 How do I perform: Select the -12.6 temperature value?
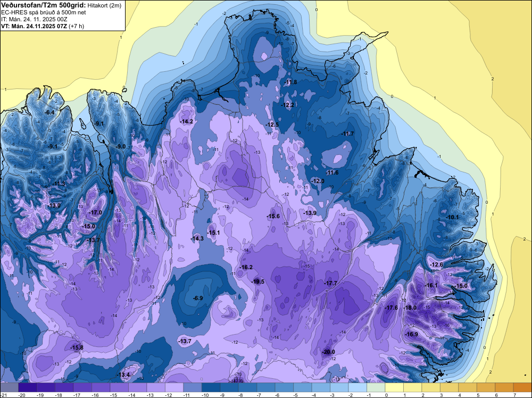pos(437,264)
